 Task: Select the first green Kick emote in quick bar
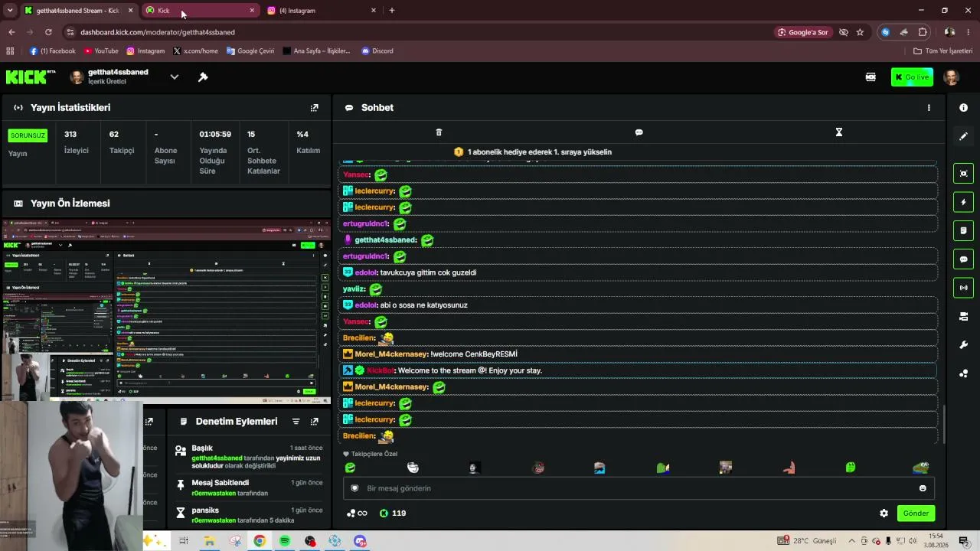pyautogui.click(x=350, y=468)
